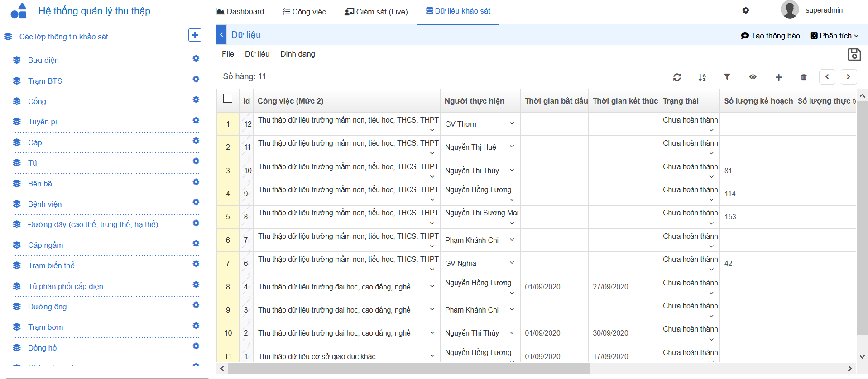
Task: Open the Phạm Khánh Chi dropdown in row 6
Action: point(512,240)
